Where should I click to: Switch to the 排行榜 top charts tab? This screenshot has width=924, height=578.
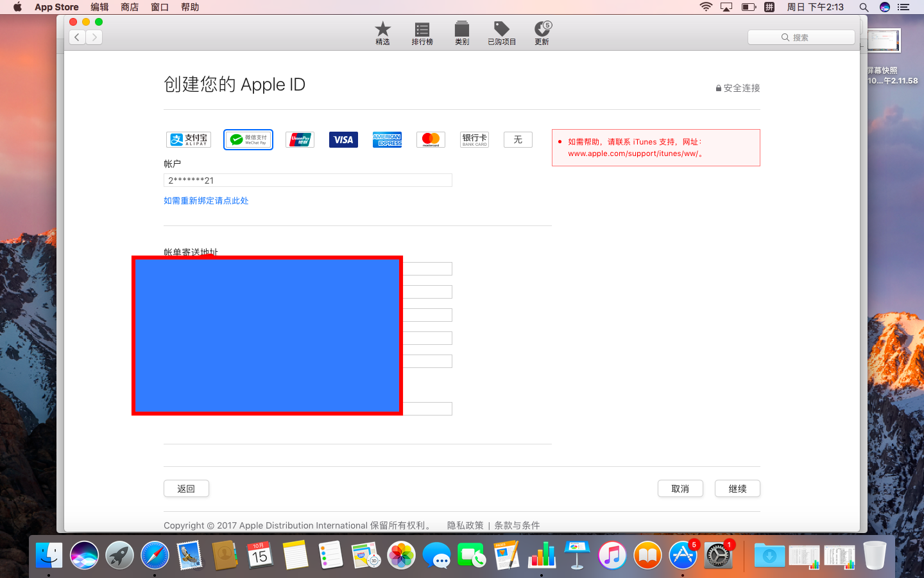tap(422, 33)
